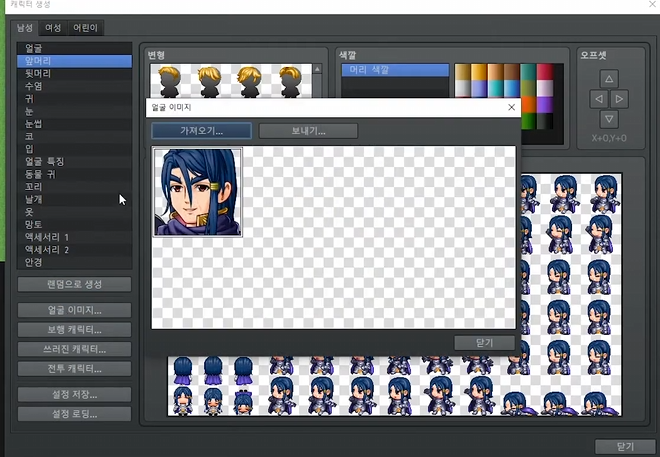Pick the peach hair color swatch
Viewport: 660px width, 457px height.
tap(495, 72)
